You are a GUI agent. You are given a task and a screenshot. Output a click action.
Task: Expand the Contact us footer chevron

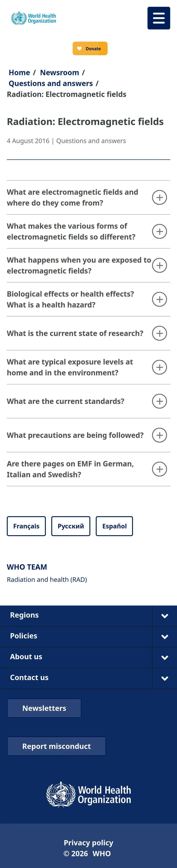[x=164, y=679]
